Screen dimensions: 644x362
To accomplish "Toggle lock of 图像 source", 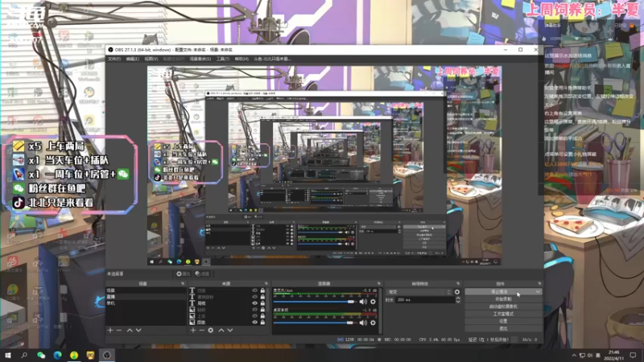I will 263,323.
